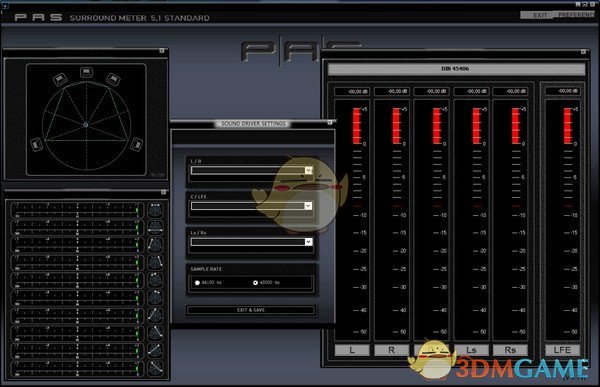The width and height of the screenshot is (600, 387).
Task: Open the Ls / Rs driver dropdown
Action: [x=308, y=242]
